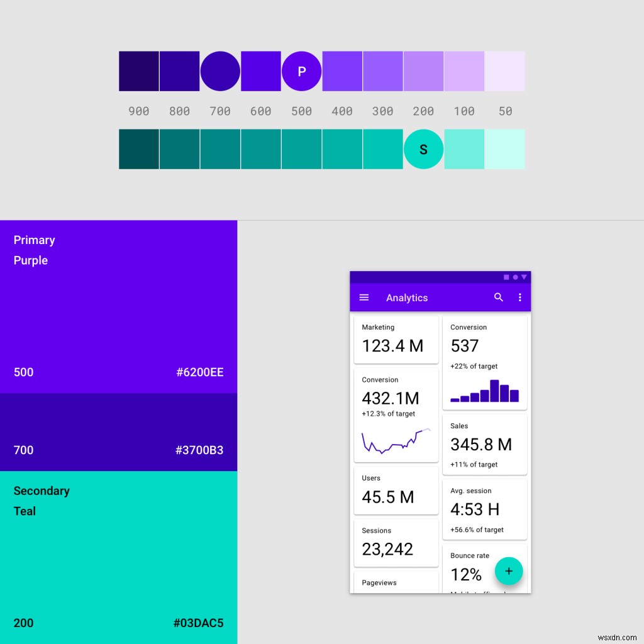Viewport: 644px width, 644px height.
Task: Select the Sales 345.8 M card
Action: tap(485, 444)
